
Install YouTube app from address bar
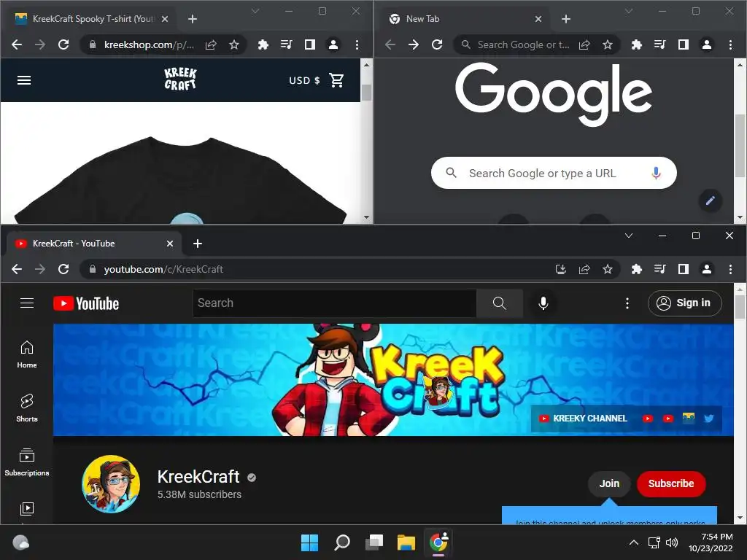click(x=561, y=269)
